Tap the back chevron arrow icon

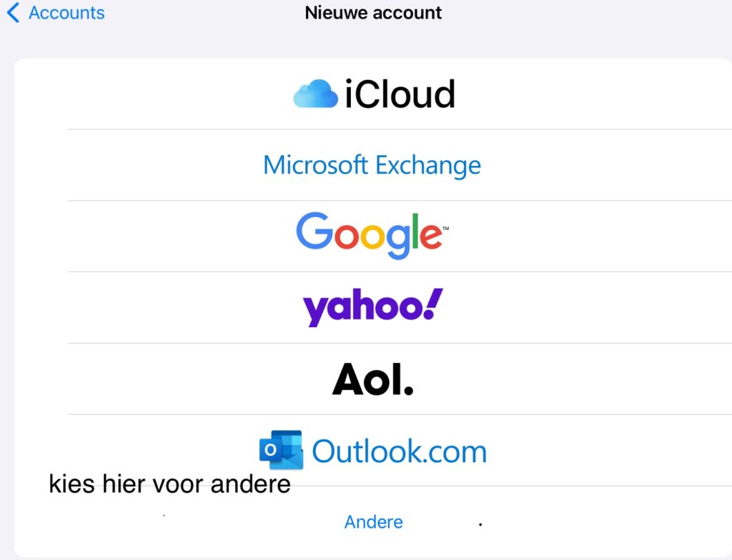click(14, 13)
